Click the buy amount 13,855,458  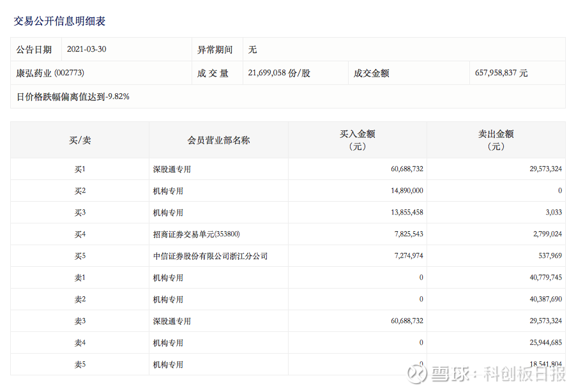[x=402, y=213]
